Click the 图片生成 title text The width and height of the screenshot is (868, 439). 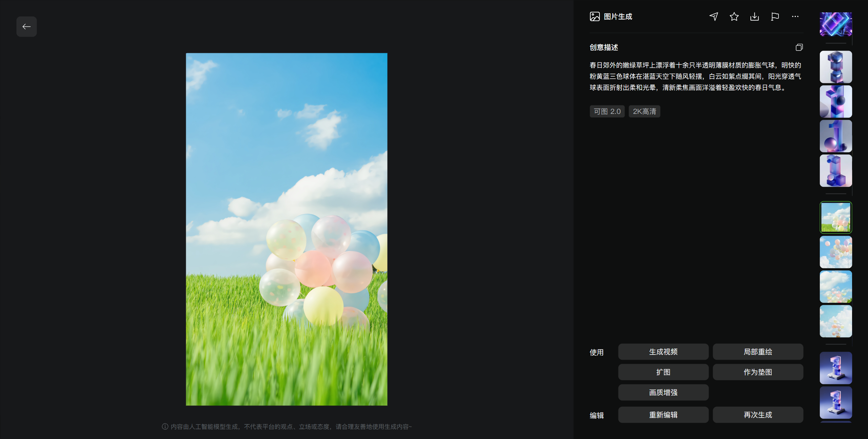coord(618,17)
